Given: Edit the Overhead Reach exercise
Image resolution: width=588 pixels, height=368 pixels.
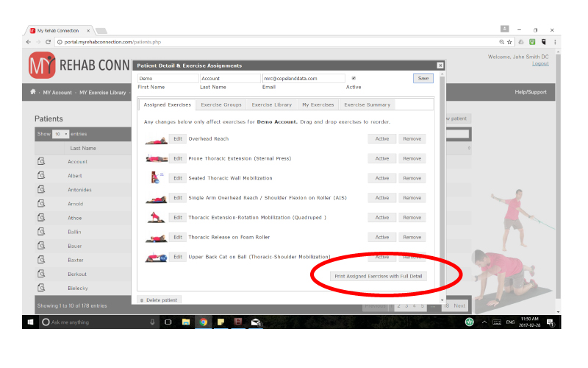Looking at the screenshot, I should [x=178, y=139].
